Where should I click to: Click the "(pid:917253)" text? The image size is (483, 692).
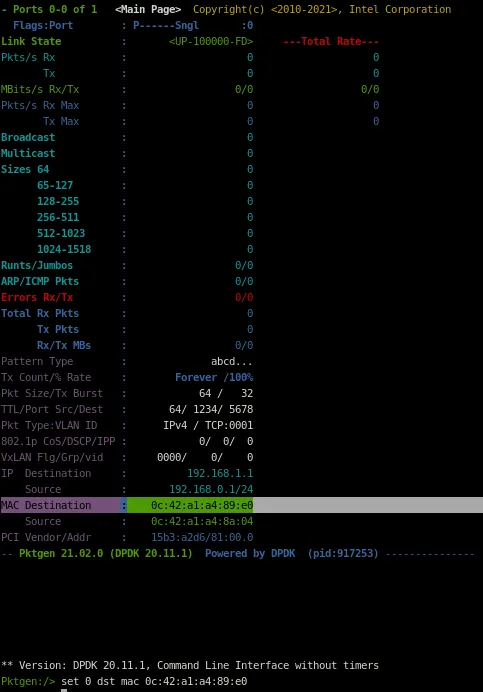[x=343, y=553]
